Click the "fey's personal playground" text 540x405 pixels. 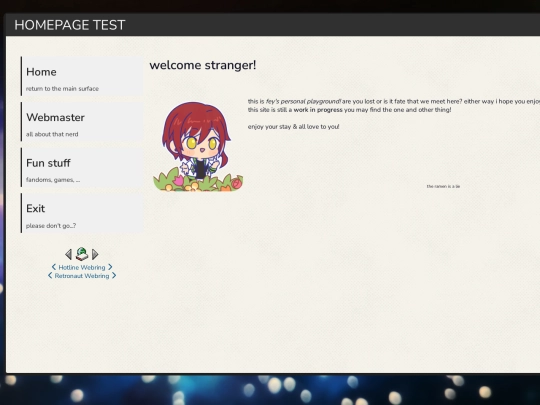point(303,101)
